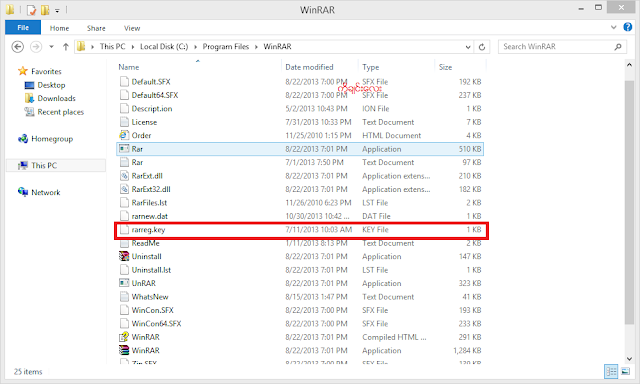The width and height of the screenshot is (640, 384).
Task: Select Homegroup in the navigation pane
Action: click(x=52, y=139)
